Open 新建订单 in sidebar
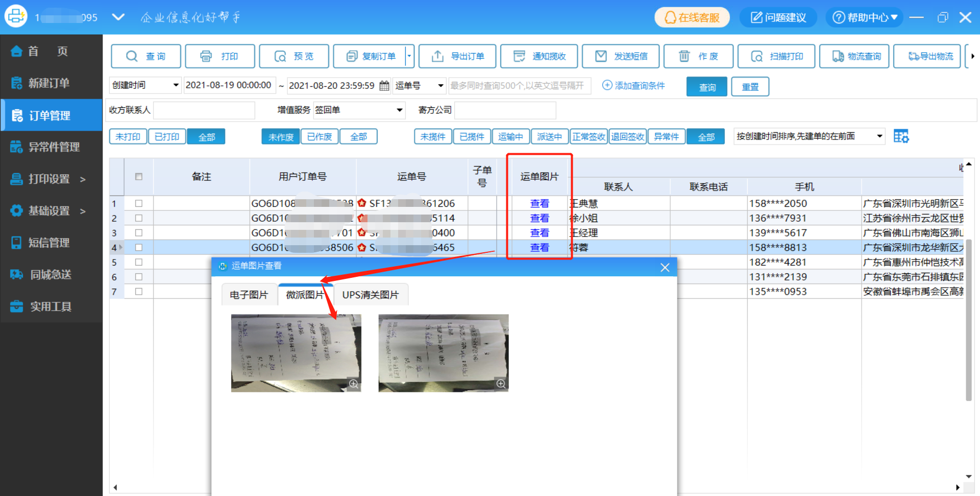The width and height of the screenshot is (980, 496). pos(51,83)
